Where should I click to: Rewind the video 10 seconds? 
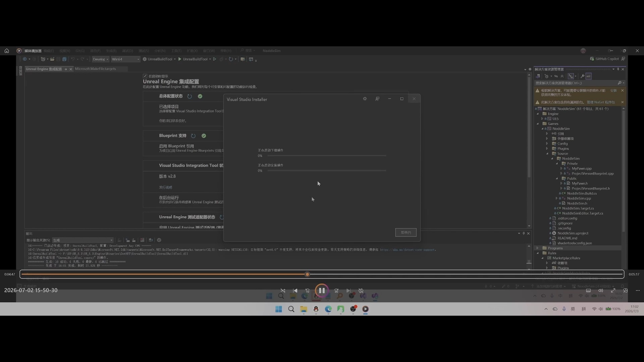[x=308, y=291]
